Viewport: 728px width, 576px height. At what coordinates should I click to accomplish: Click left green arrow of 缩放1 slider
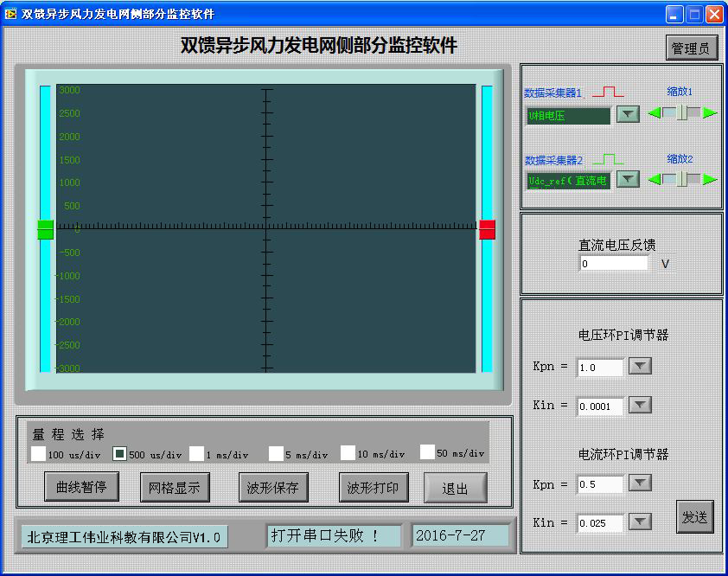coord(655,112)
